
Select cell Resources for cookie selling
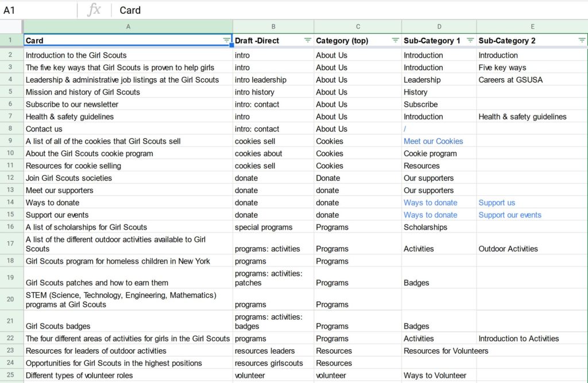128,166
